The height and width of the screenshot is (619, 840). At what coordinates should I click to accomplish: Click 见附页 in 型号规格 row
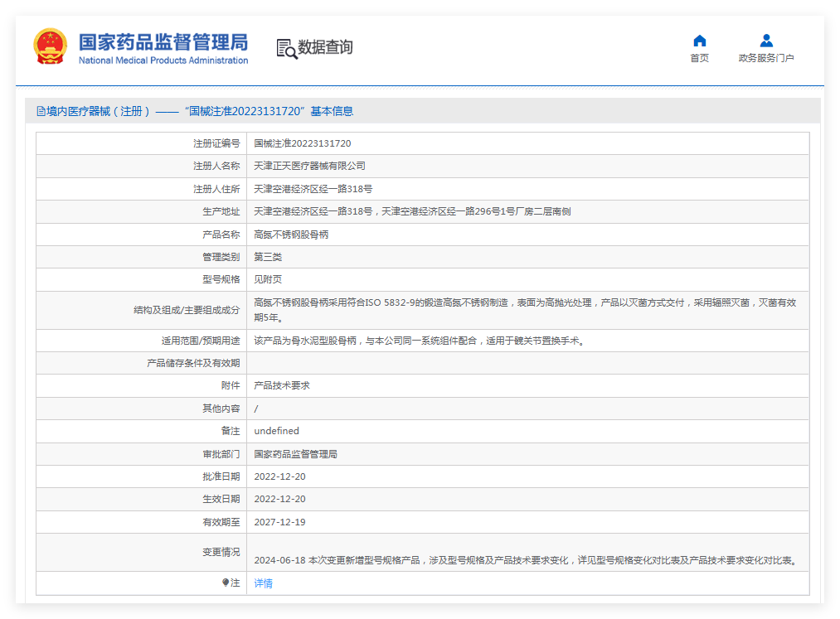coord(268,279)
